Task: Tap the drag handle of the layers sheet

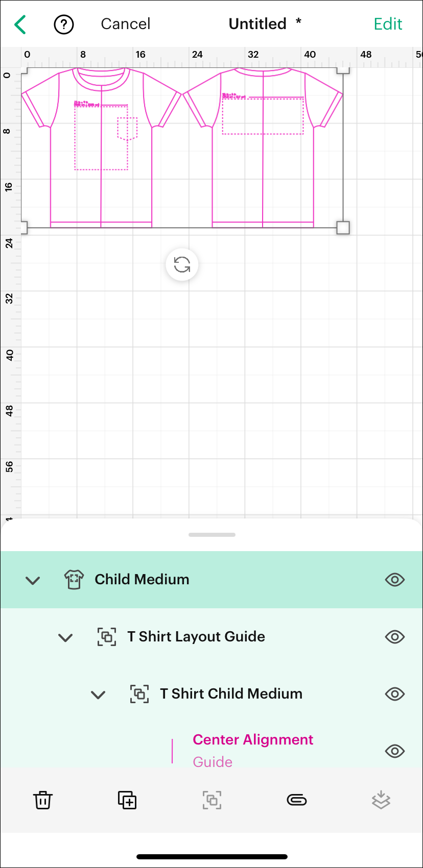Action: pos(212,535)
